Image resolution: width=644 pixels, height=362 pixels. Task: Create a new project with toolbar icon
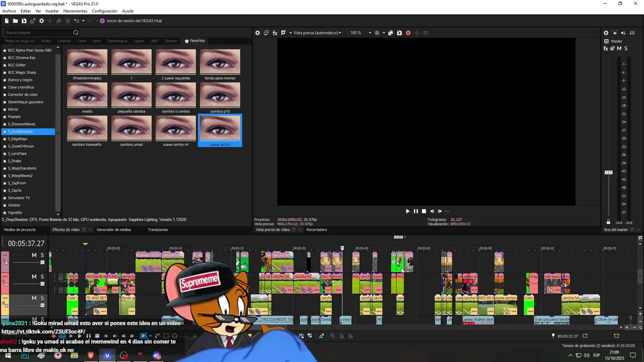coord(7,21)
